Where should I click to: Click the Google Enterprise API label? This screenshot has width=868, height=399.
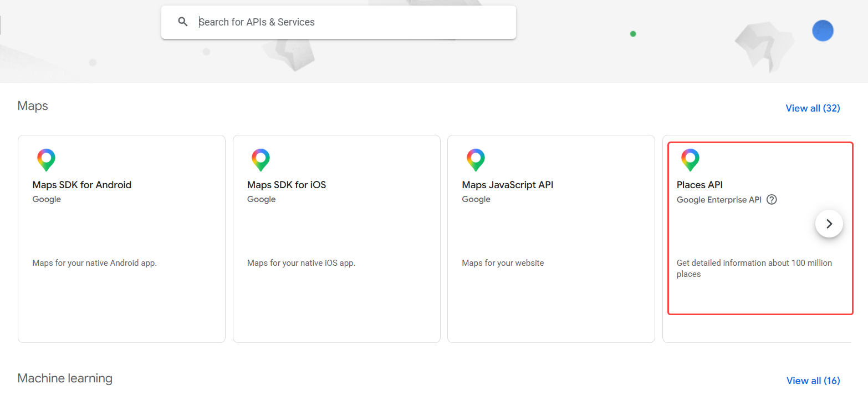coord(719,200)
